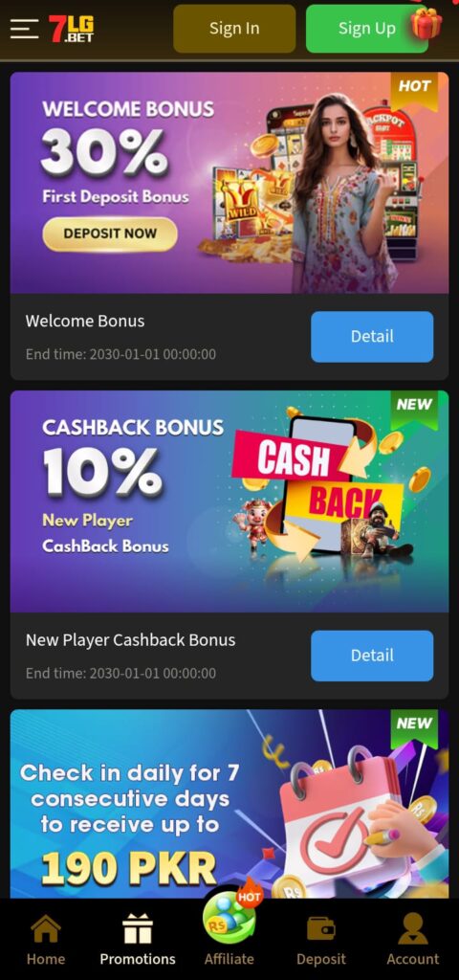This screenshot has height=980, width=459.
Task: Tap the 7LG.BET logo
Action: [x=71, y=29]
